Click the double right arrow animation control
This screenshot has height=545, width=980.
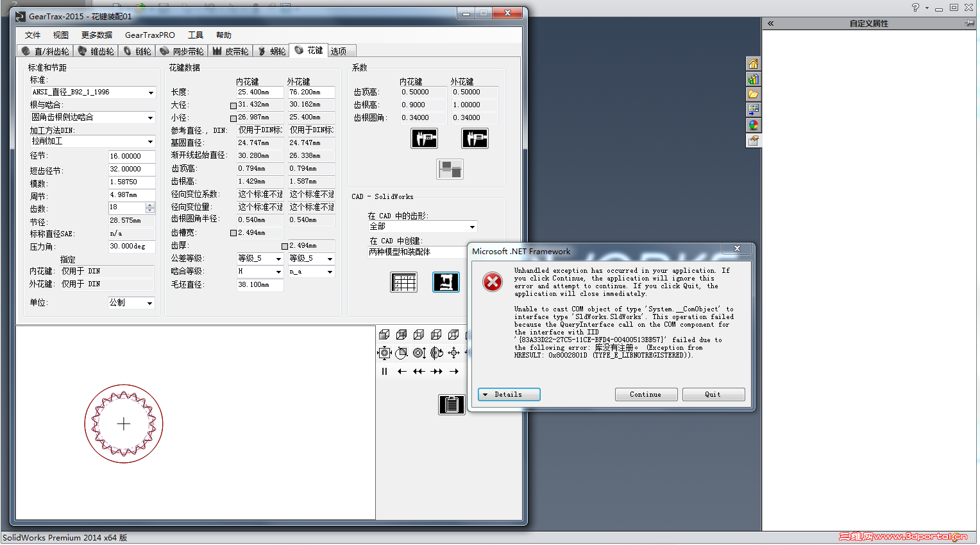(x=436, y=371)
